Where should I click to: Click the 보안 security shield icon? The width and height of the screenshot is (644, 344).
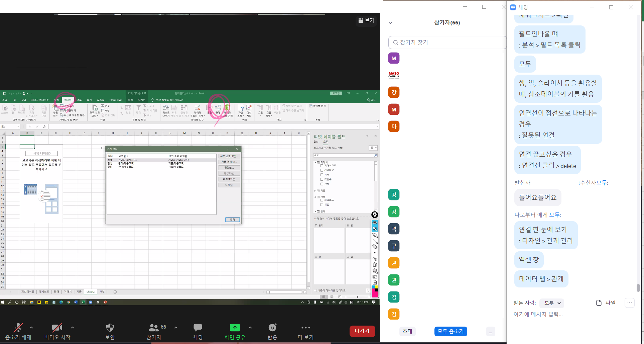(110, 328)
